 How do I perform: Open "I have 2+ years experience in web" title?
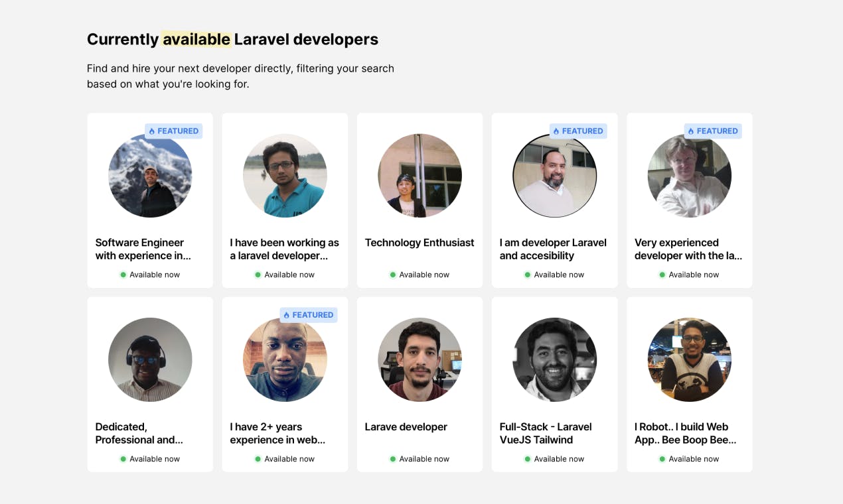pyautogui.click(x=277, y=433)
